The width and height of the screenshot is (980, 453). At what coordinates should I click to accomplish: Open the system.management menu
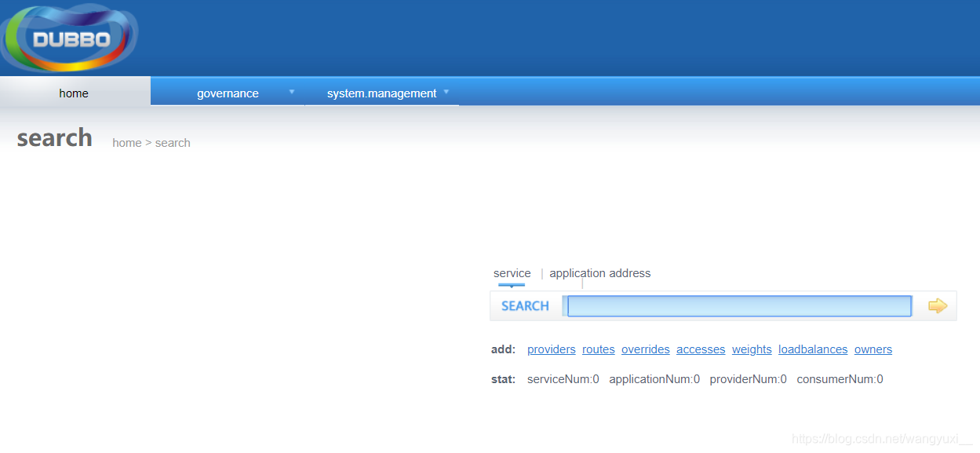[381, 93]
